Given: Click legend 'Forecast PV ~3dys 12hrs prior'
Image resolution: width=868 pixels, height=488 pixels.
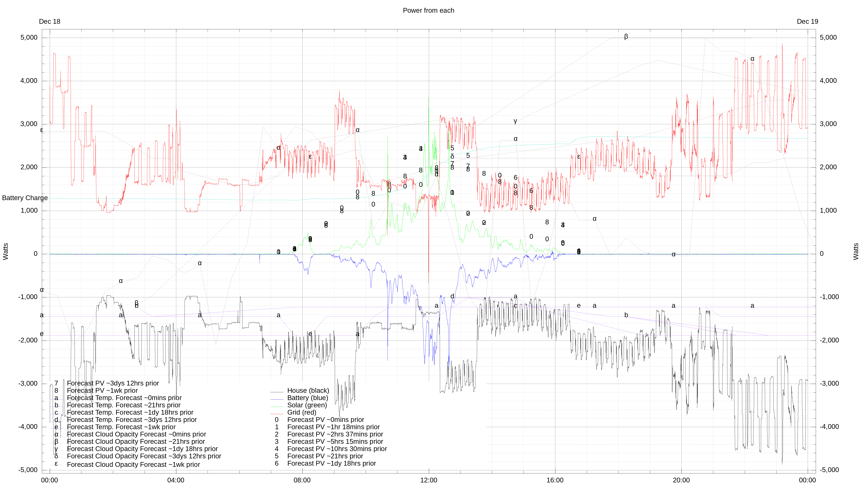Looking at the screenshot, I should click(x=113, y=383).
